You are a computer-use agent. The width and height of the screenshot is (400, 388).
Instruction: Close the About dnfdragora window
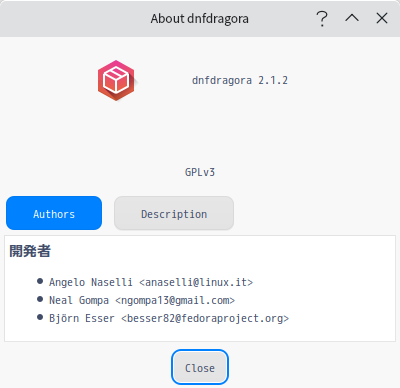382,18
